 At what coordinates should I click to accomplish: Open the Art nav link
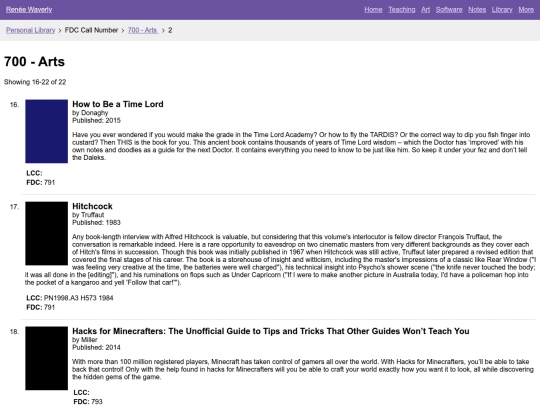[425, 10]
